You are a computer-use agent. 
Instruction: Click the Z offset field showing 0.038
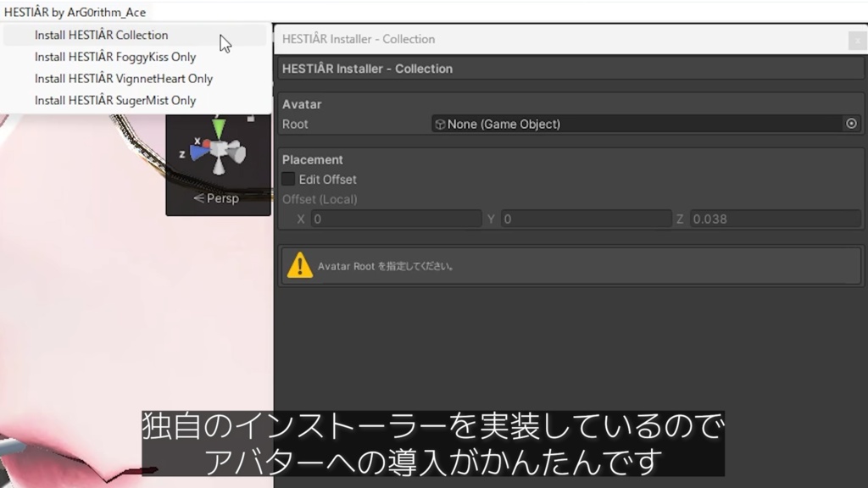tap(776, 219)
